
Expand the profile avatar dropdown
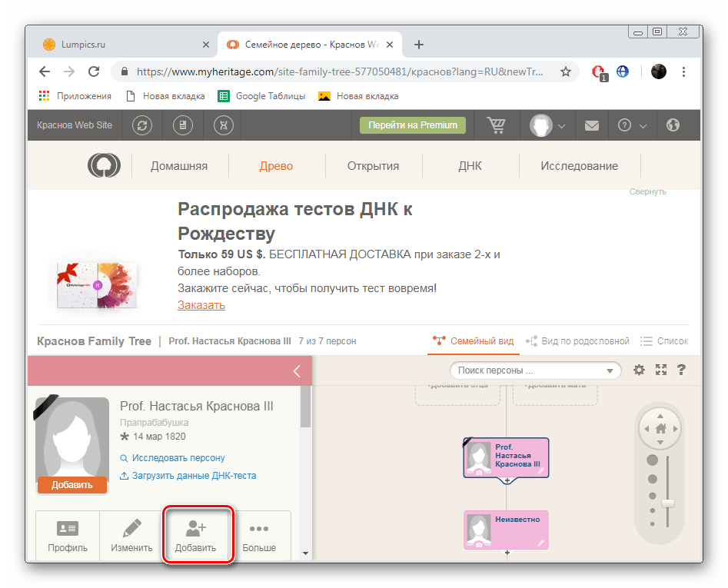(x=547, y=125)
